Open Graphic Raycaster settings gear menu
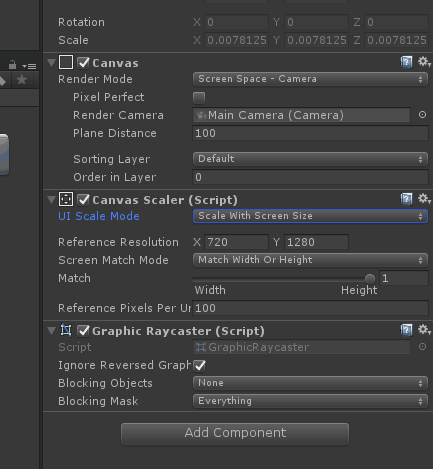Image resolution: width=433 pixels, height=469 pixels. pos(424,330)
